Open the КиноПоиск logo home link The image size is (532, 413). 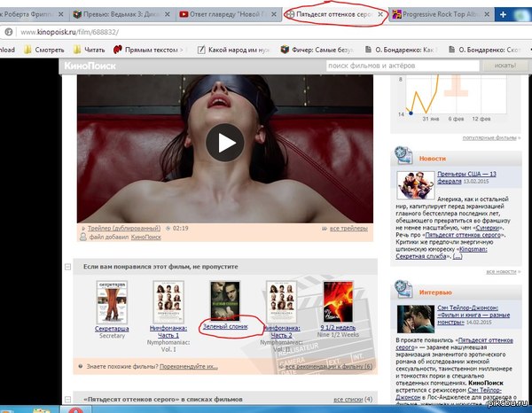(x=86, y=66)
